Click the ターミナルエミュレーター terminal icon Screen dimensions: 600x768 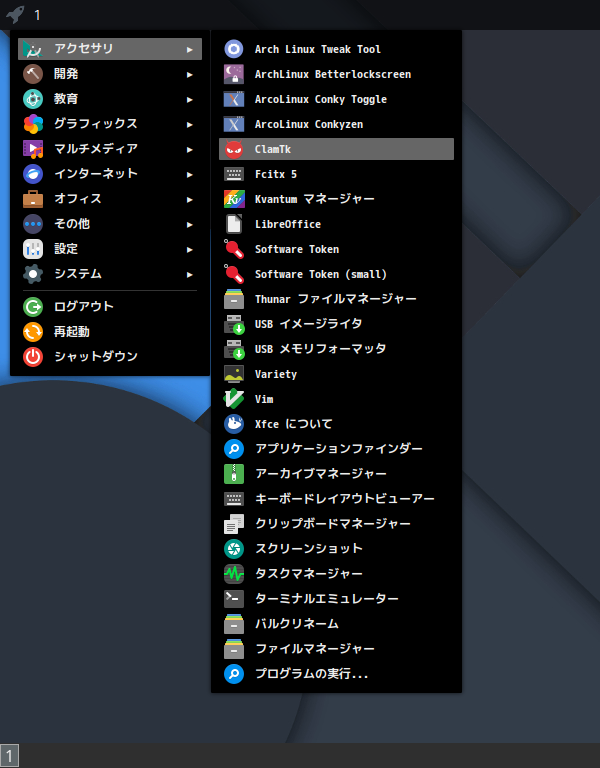tap(234, 599)
